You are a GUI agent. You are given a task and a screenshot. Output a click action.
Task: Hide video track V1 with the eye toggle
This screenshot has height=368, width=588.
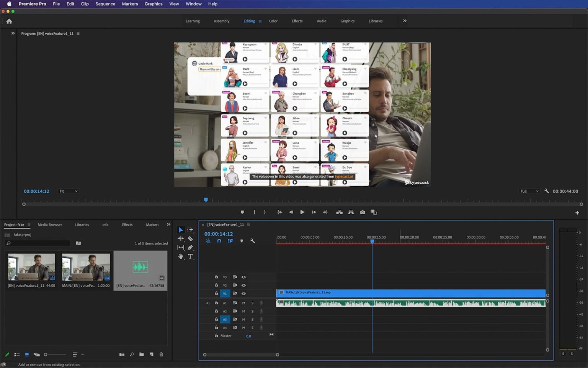244,293
